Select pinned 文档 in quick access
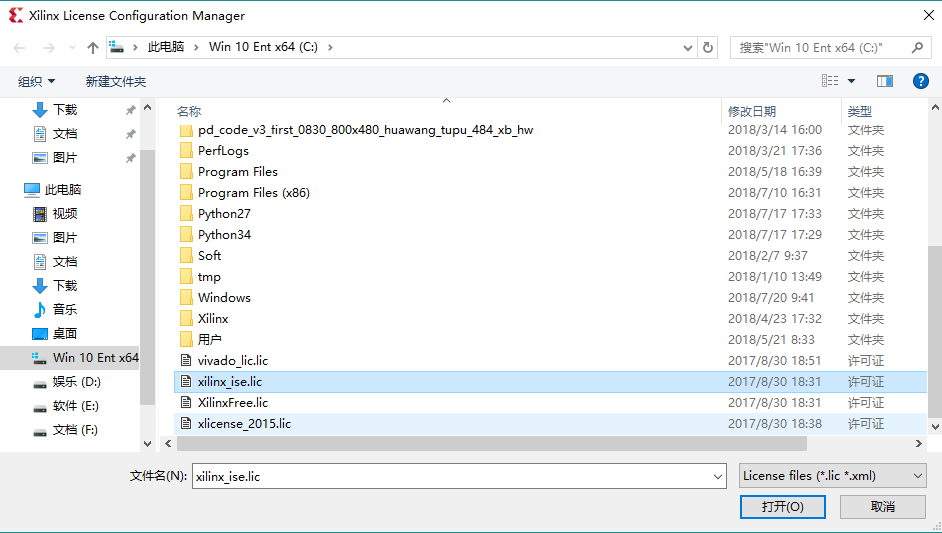This screenshot has width=942, height=533. pyautogui.click(x=65, y=133)
